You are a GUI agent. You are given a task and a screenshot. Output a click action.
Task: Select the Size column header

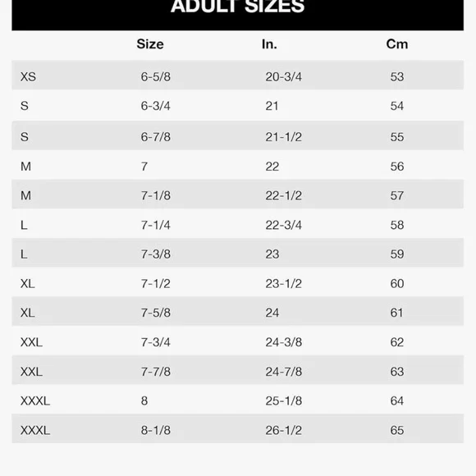tap(150, 44)
